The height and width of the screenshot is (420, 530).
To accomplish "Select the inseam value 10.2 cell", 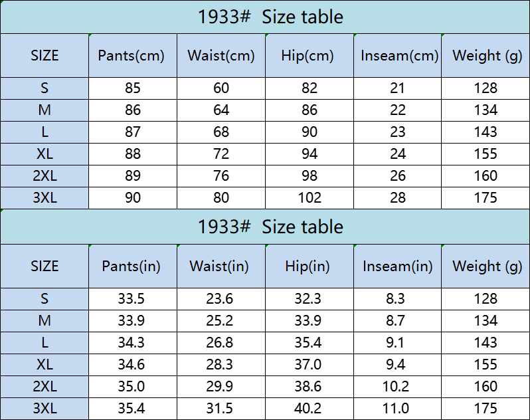I will click(397, 387).
